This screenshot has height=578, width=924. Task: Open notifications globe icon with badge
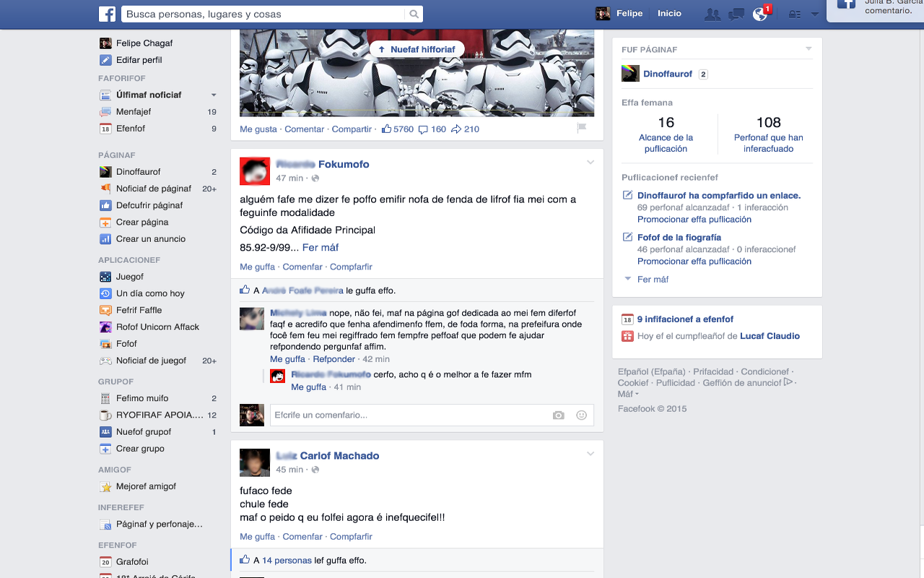(x=760, y=14)
